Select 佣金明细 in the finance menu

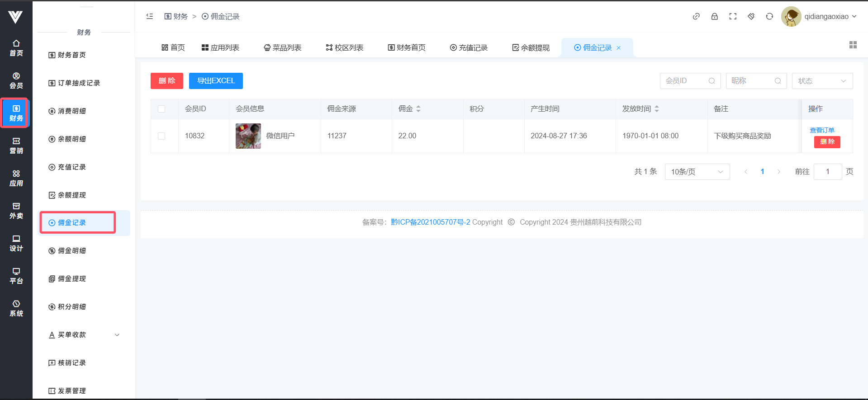[x=72, y=251]
